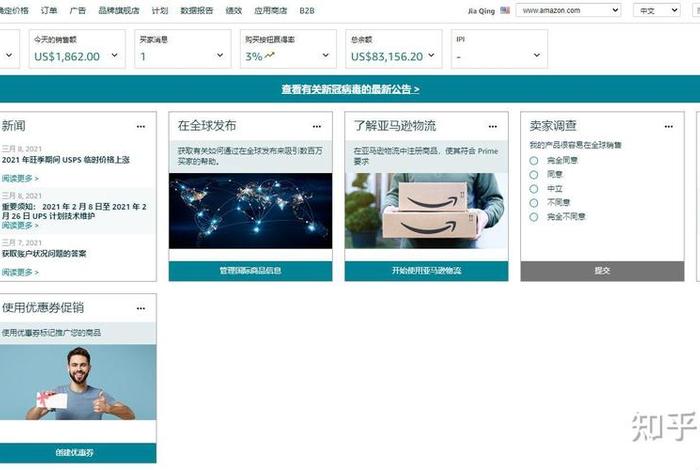The height and width of the screenshot is (470, 700).
Task: Click the world map image in 在全球发布
Action: 250,211
